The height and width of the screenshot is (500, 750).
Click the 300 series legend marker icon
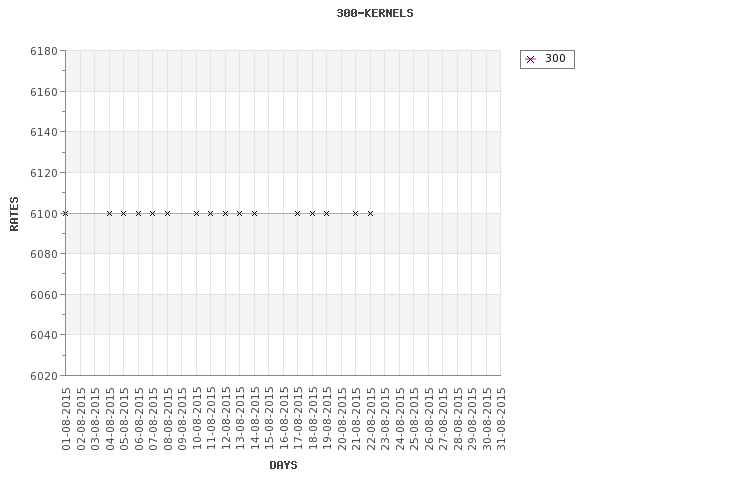tap(530, 59)
